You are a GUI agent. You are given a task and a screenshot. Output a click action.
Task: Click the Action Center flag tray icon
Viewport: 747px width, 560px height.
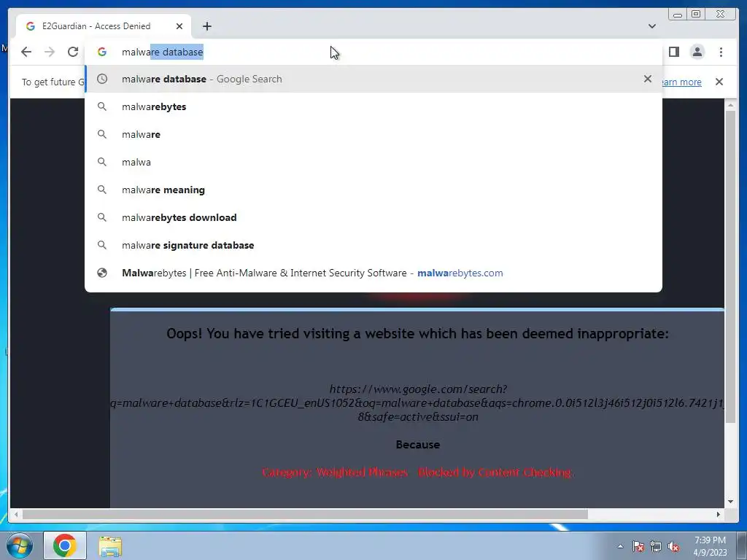click(x=638, y=546)
